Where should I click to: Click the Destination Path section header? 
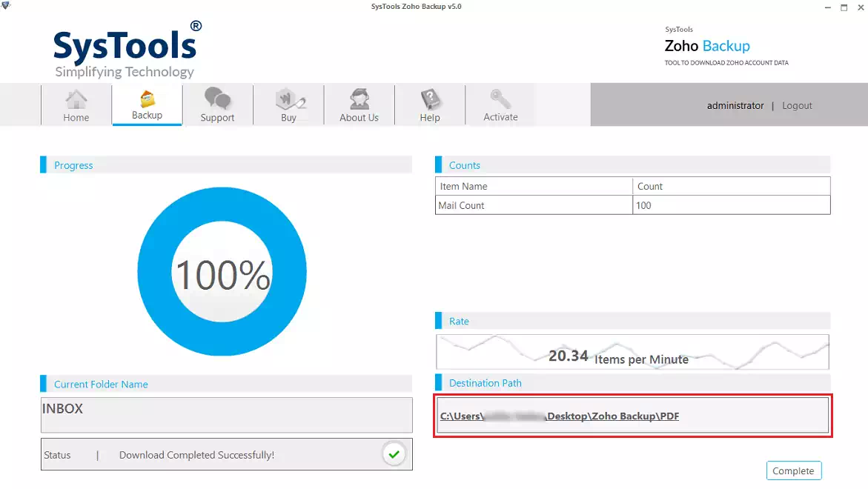click(x=633, y=383)
